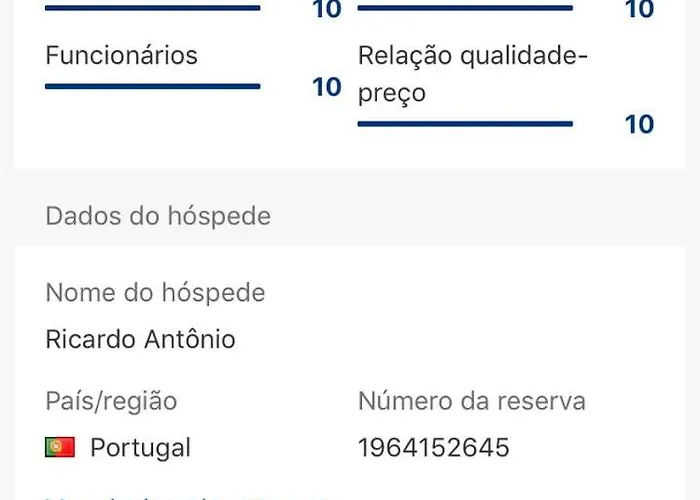Screen dimensions: 700x500
Task: Click the Relação qualidade-preço rating bar
Action: [x=465, y=124]
